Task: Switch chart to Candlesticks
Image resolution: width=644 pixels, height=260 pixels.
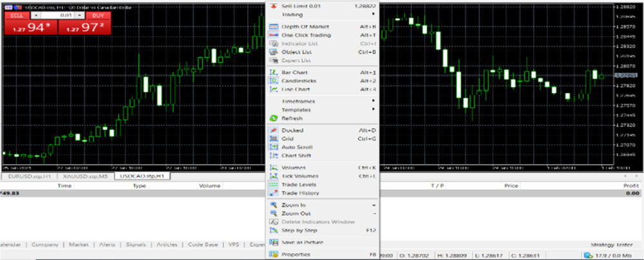Action: coord(323,81)
